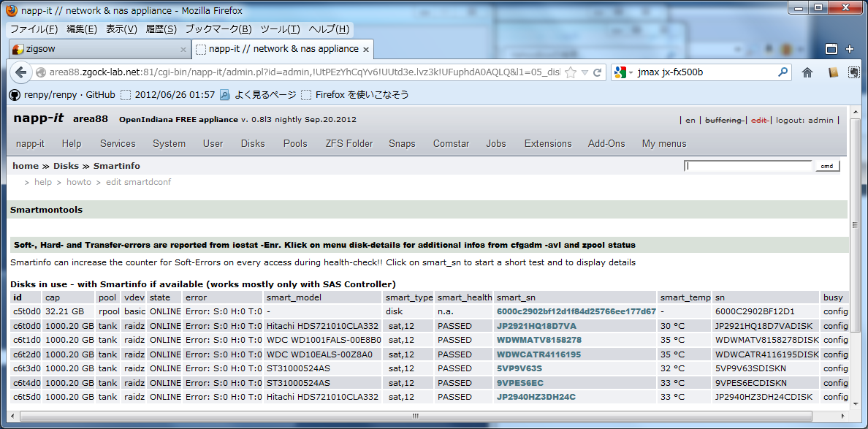Open the howto submenu link

pyautogui.click(x=79, y=181)
